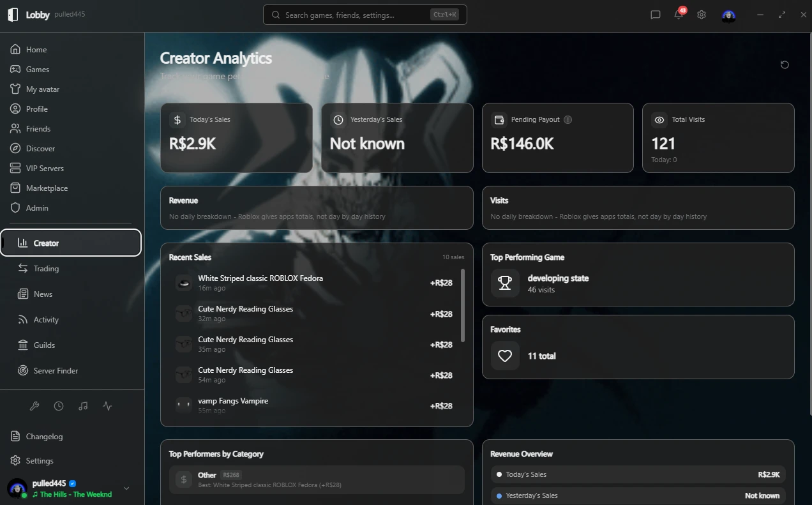The height and width of the screenshot is (505, 812).
Task: Click the user avatar at bottom left
Action: coord(17,488)
